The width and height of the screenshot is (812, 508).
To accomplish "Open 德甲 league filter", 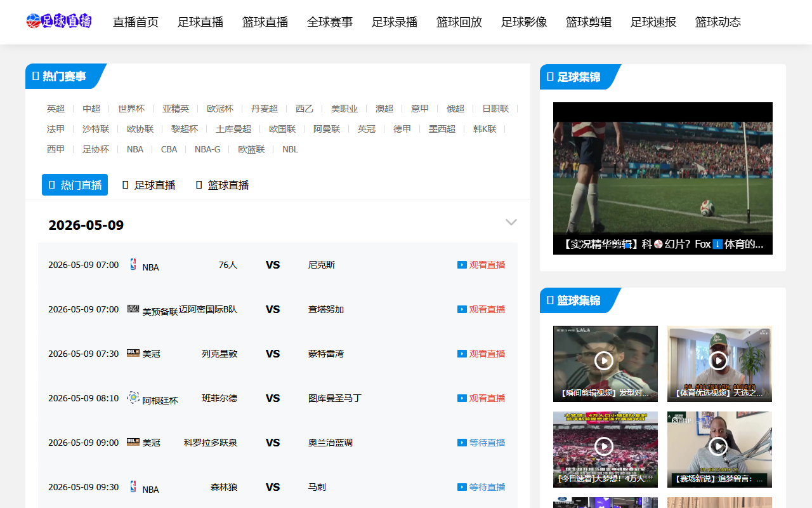I will [x=402, y=129].
